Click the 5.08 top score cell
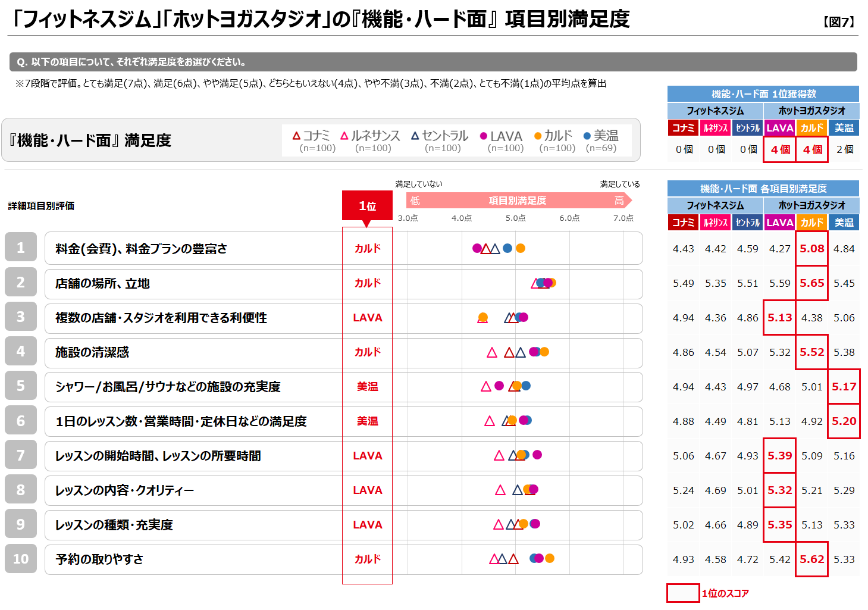The width and height of the screenshot is (868, 610). point(812,248)
